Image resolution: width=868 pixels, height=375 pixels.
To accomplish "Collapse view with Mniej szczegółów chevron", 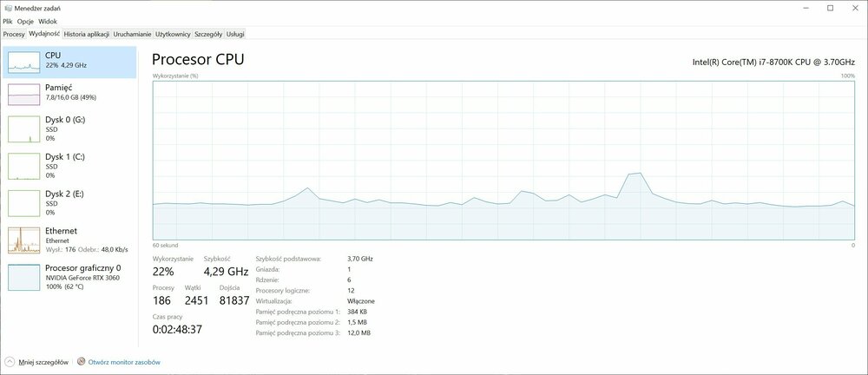I will (x=9, y=361).
